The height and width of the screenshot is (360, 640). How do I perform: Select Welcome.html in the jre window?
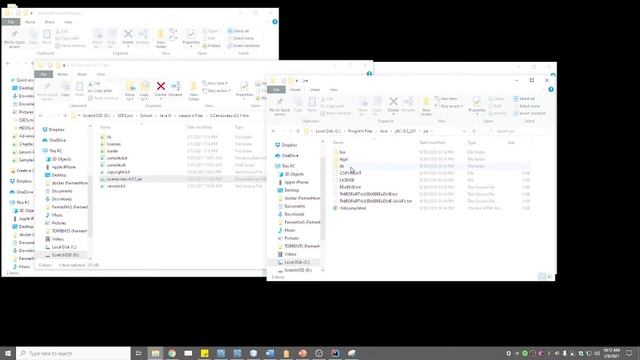click(349, 208)
